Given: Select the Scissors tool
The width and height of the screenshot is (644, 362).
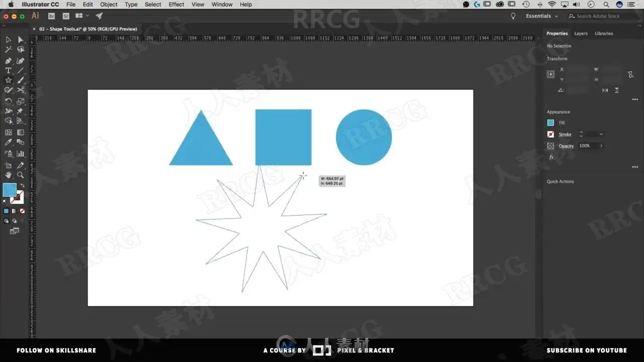Looking at the screenshot, I should pyautogui.click(x=21, y=90).
